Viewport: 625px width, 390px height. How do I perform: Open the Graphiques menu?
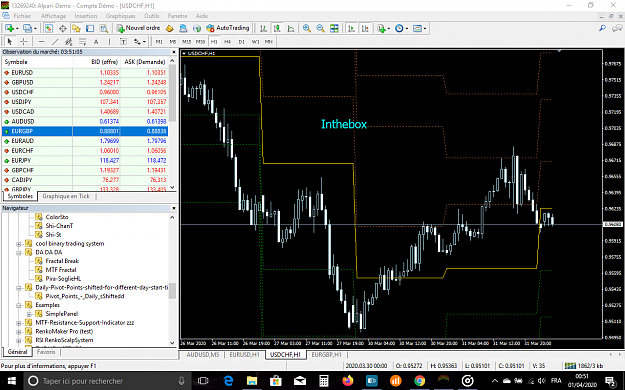(120, 16)
